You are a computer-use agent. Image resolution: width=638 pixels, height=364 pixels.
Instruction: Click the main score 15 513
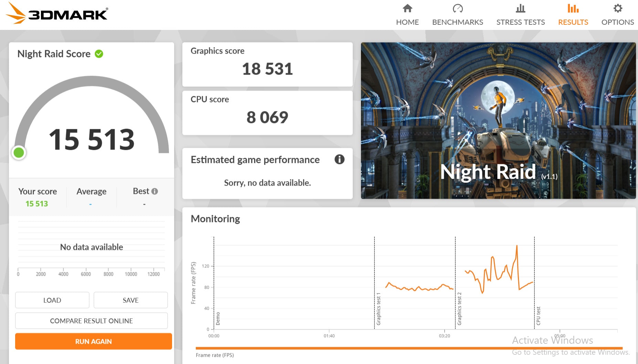click(x=92, y=139)
